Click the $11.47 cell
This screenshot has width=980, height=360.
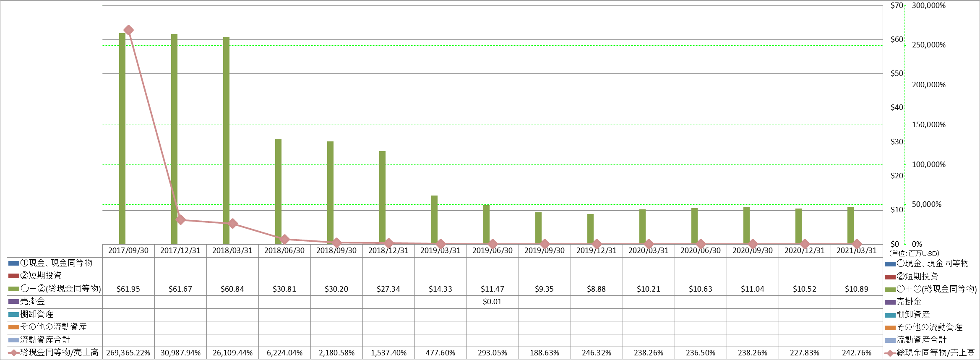click(493, 289)
